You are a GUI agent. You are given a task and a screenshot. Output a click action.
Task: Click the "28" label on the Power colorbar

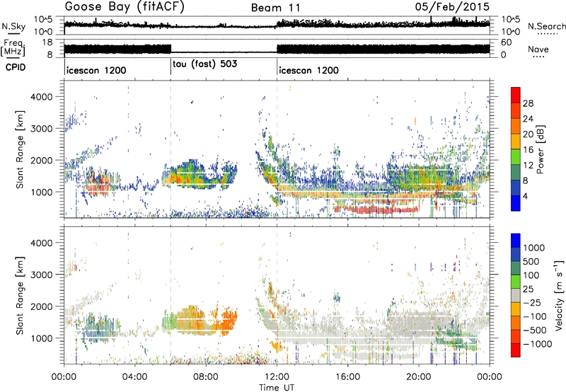tap(528, 103)
